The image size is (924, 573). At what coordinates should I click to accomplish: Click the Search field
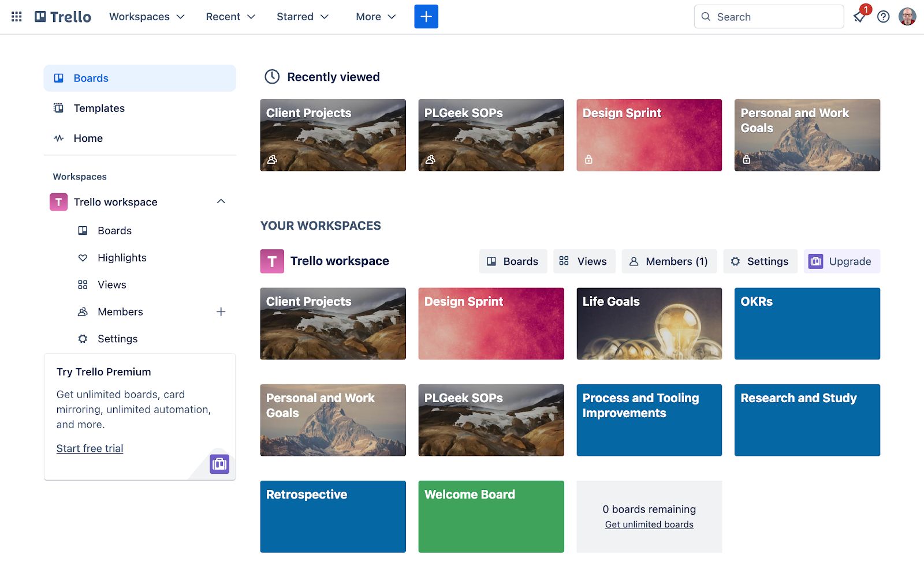(769, 17)
